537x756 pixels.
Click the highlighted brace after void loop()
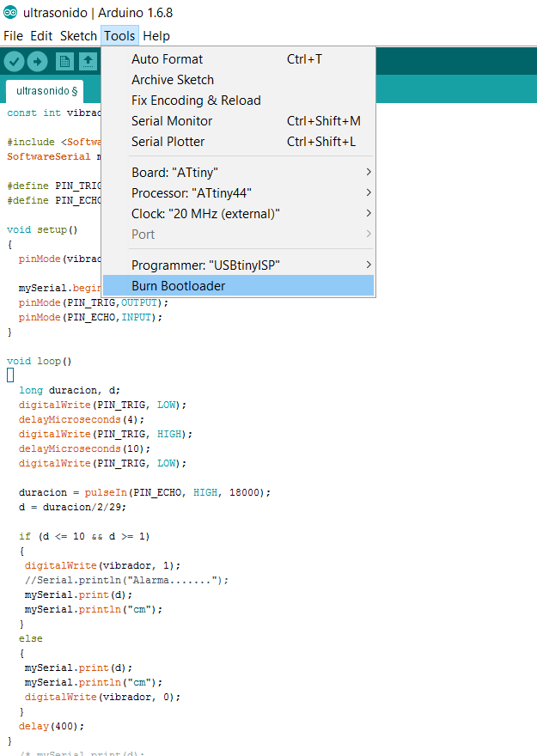click(x=10, y=375)
